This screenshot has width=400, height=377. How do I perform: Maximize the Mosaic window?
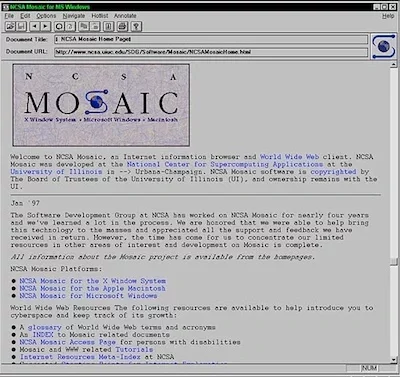tap(384, 7)
